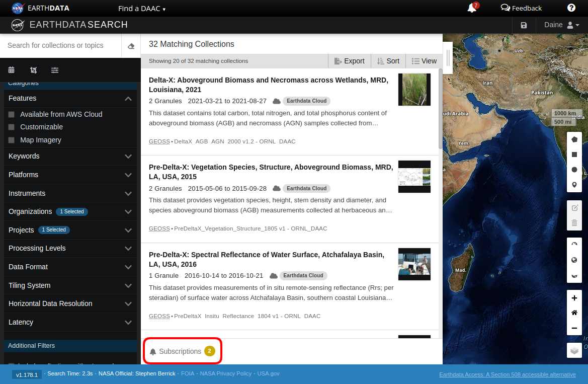Open the Daine user menu
Screen dimensions: 588x384
pyautogui.click(x=562, y=25)
